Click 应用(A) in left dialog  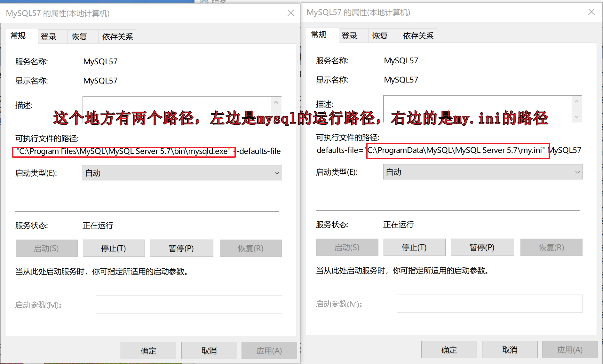269,351
